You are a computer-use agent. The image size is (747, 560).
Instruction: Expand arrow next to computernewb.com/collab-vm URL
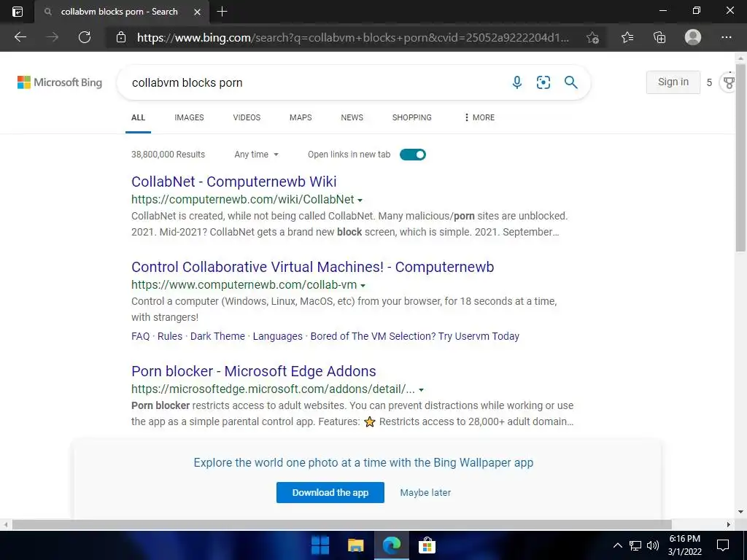point(363,285)
